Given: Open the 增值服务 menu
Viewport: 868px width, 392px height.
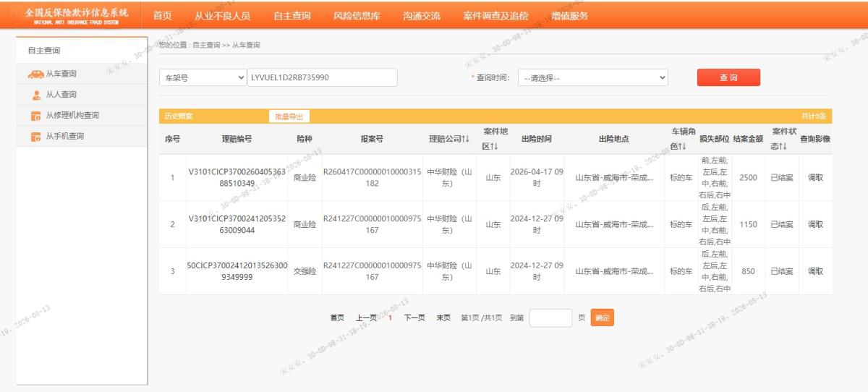Looking at the screenshot, I should click(x=569, y=16).
